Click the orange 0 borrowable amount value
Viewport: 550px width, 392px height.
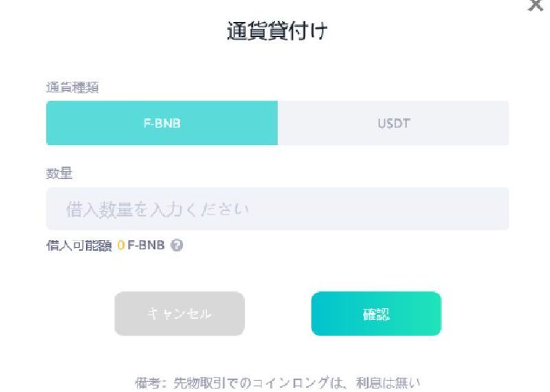pos(121,246)
